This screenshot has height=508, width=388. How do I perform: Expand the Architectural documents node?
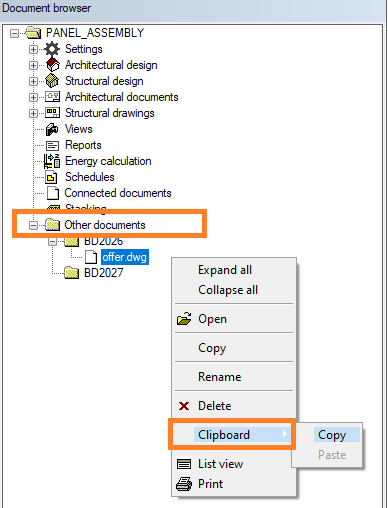pyautogui.click(x=33, y=97)
